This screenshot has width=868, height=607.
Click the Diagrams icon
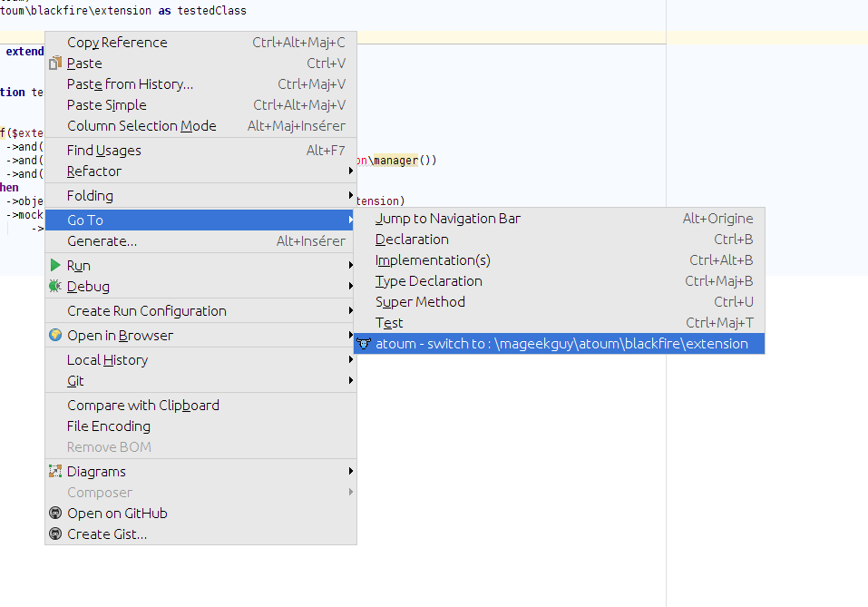(54, 471)
